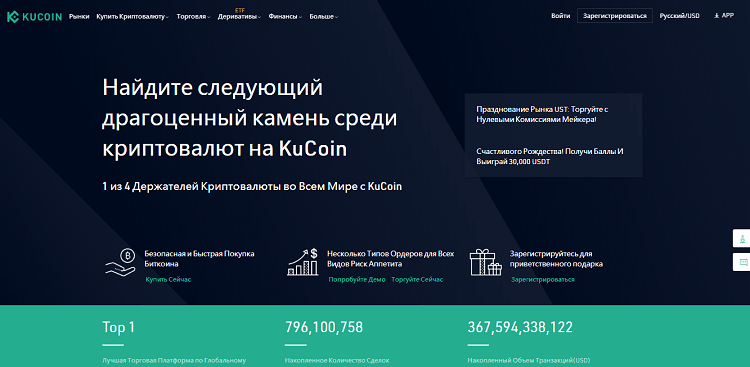Viewport: 750px width, 367px height.
Task: Open Счастливого Рождества announcement
Action: tap(550, 156)
